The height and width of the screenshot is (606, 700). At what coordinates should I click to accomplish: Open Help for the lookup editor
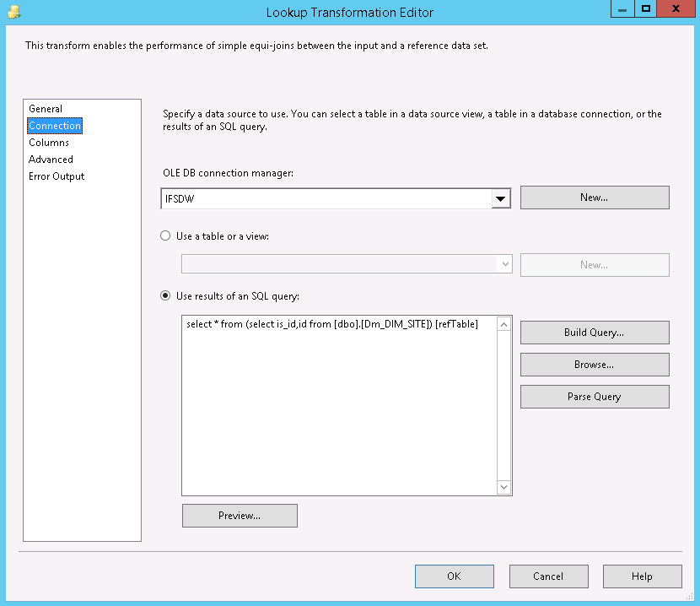[642, 576]
